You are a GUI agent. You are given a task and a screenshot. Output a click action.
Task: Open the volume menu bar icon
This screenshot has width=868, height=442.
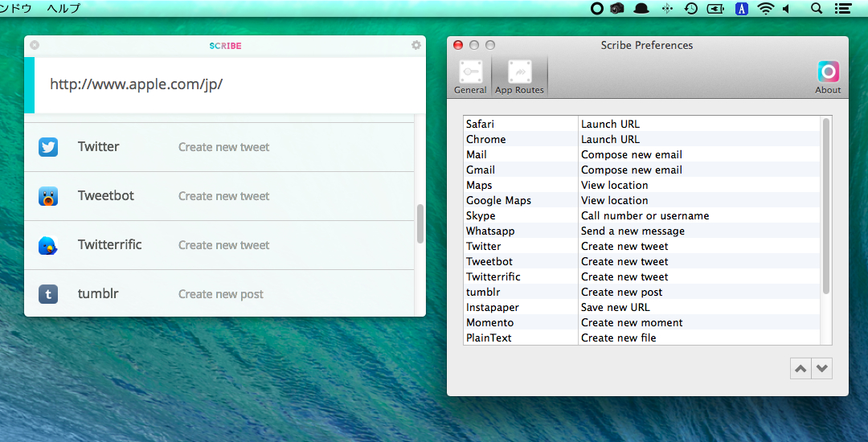785,8
